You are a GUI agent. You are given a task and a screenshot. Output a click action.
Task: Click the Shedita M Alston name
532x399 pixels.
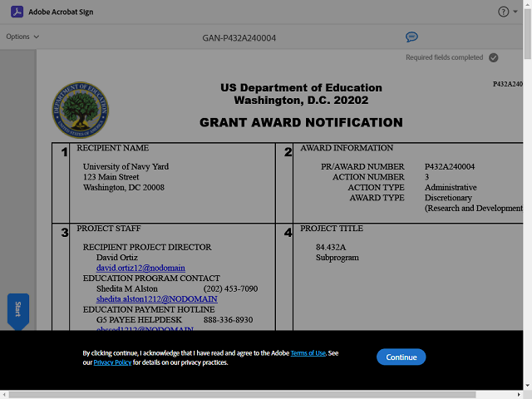pos(127,288)
